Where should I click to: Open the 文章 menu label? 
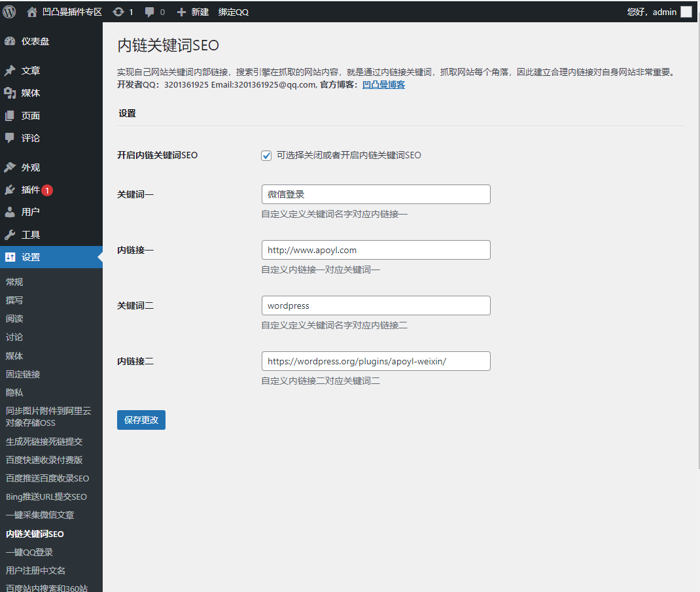pyautogui.click(x=31, y=71)
